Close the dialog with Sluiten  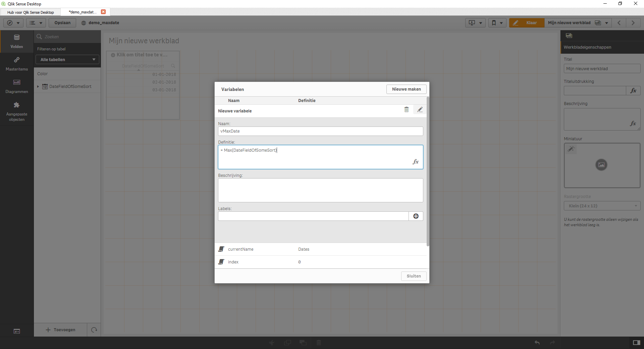click(414, 276)
